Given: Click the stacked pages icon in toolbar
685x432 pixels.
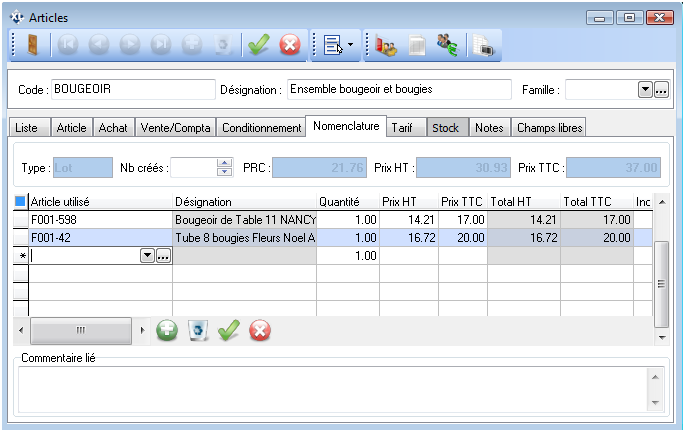Looking at the screenshot, I should tap(482, 45).
